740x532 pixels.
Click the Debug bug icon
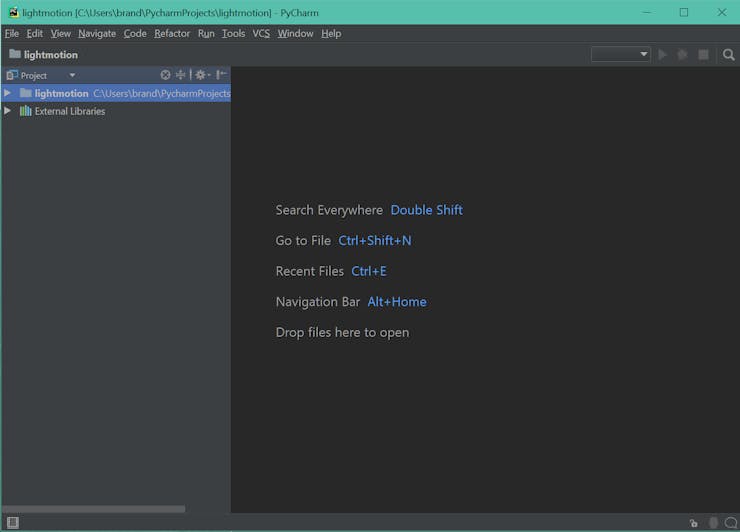[682, 55]
